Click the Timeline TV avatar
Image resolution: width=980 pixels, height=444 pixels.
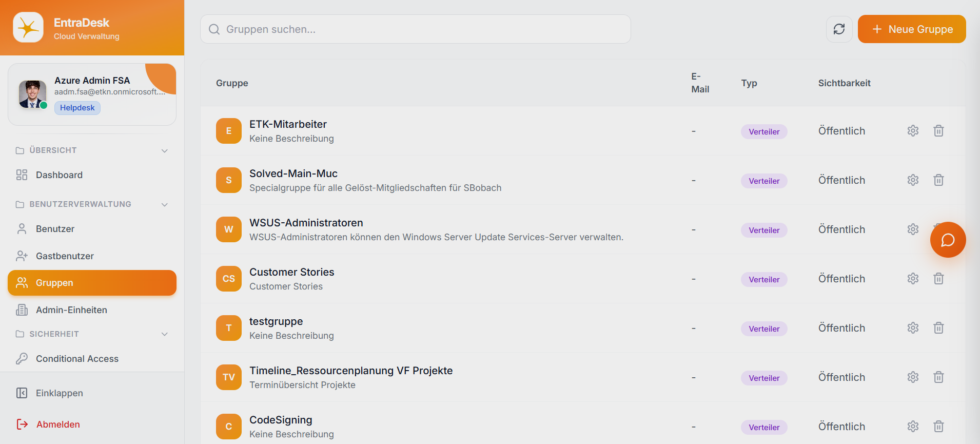(x=229, y=377)
